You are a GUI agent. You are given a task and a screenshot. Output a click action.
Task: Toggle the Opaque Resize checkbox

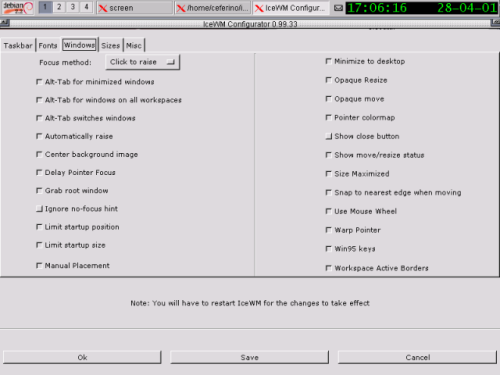328,80
